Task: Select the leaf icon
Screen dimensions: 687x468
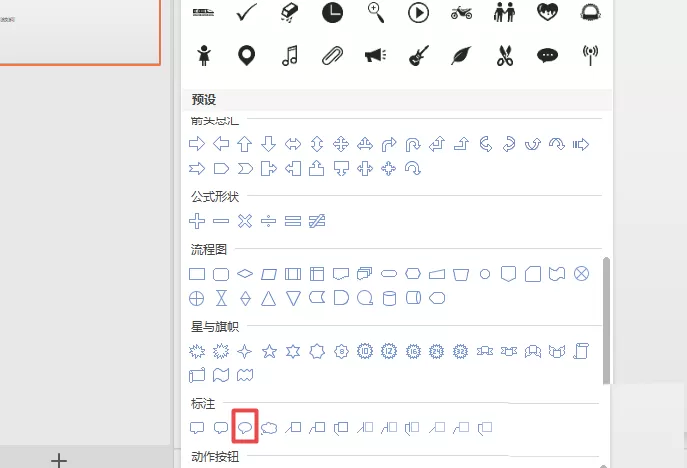Action: coord(461,56)
